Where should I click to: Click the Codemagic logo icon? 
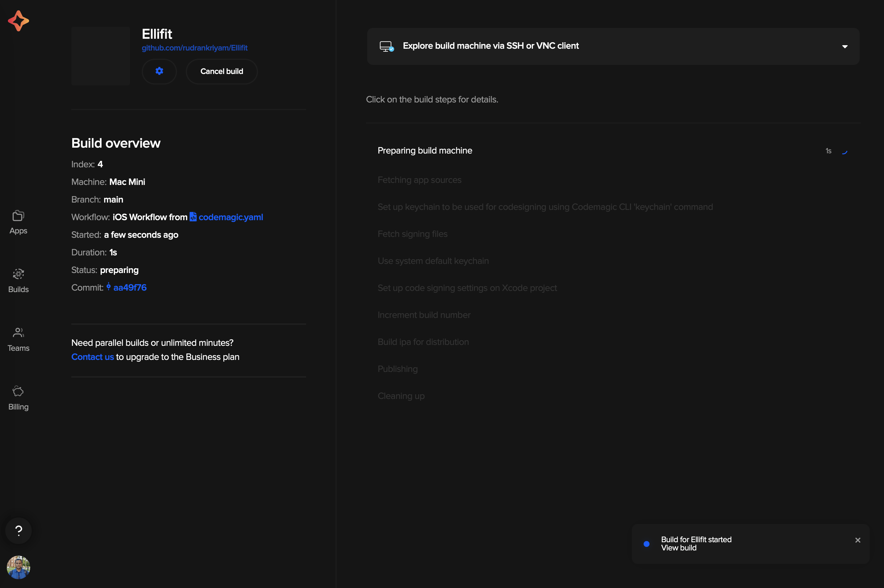click(18, 21)
